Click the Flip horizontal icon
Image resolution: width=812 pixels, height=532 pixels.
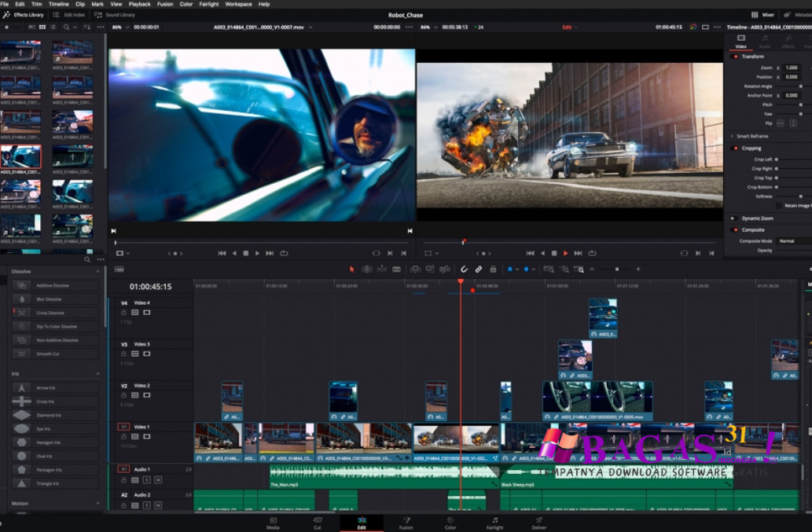click(781, 123)
